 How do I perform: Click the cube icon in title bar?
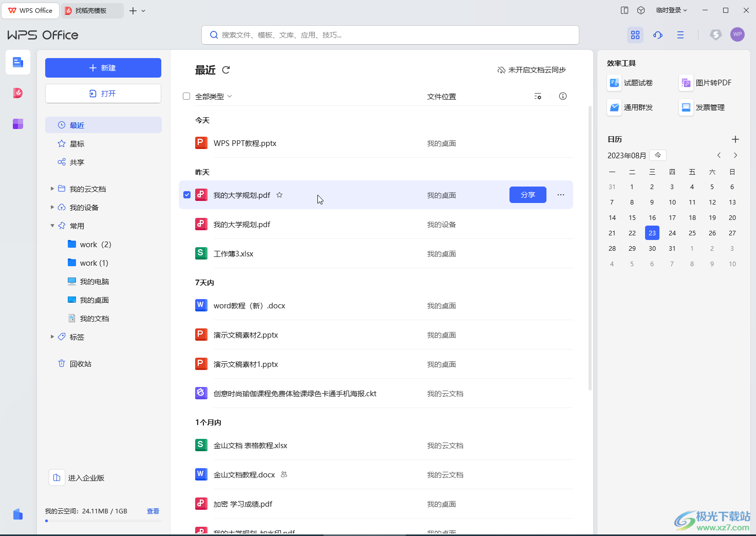[x=641, y=10]
